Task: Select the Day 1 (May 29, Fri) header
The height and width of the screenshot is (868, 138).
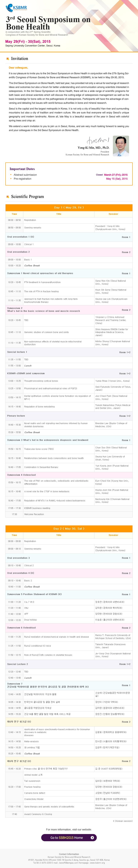Action: 69,208
